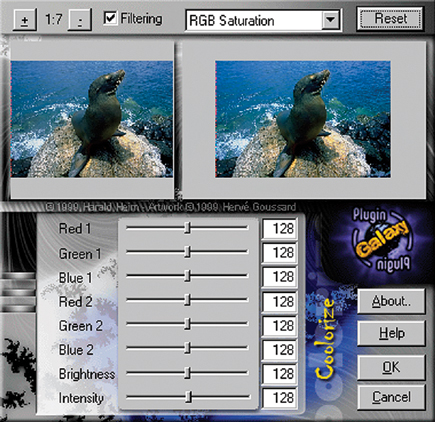Confirm with the OK button
This screenshot has height=422, width=435.
pyautogui.click(x=391, y=367)
